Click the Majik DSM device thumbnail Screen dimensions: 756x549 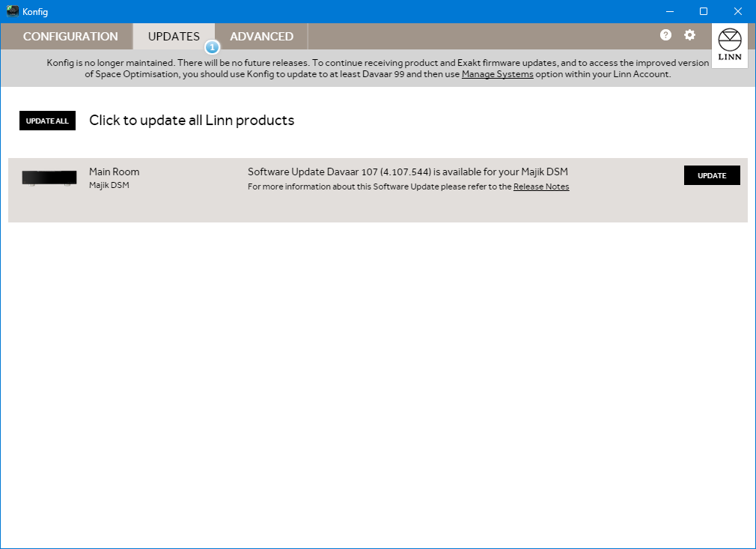coord(49,178)
